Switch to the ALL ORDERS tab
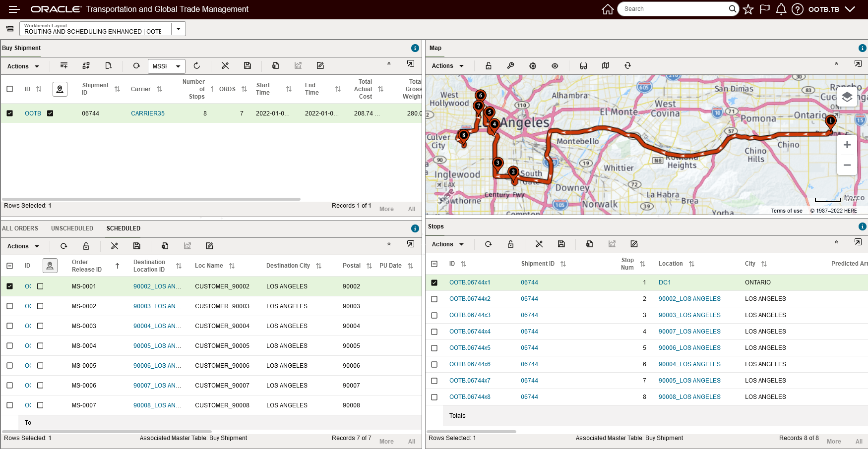The image size is (868, 449). 20,228
